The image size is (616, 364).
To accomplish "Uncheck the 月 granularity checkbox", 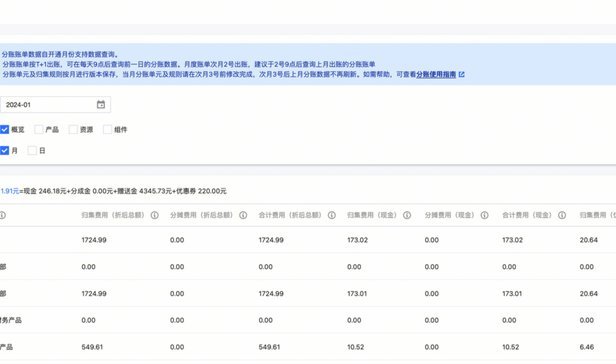I will tap(4, 150).
